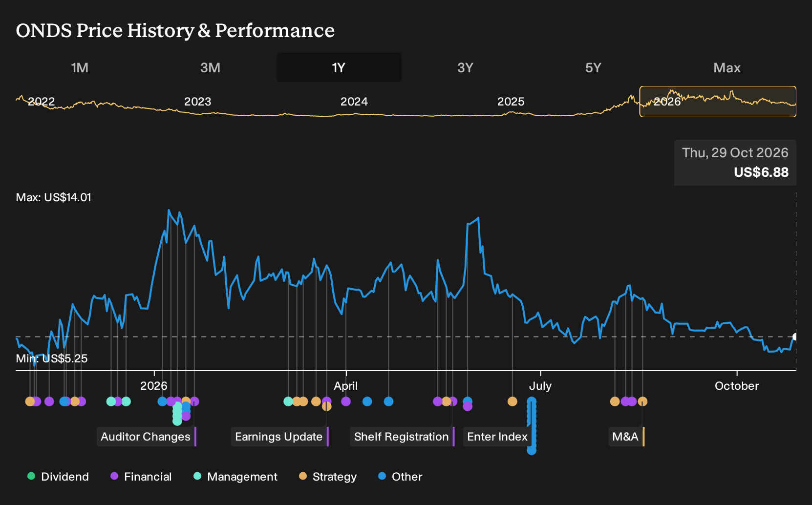Viewport: 812px width, 505px height.
Task: Click the 'October' axis label
Action: [x=737, y=386]
